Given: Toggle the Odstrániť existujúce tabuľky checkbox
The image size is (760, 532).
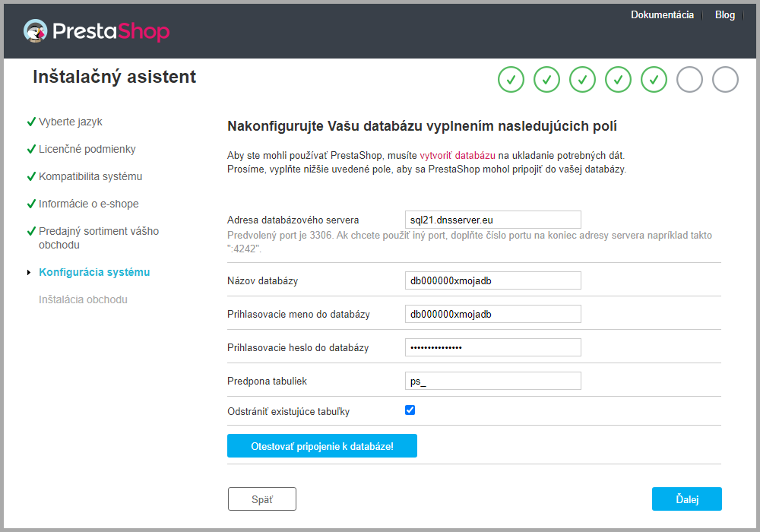Looking at the screenshot, I should [410, 410].
